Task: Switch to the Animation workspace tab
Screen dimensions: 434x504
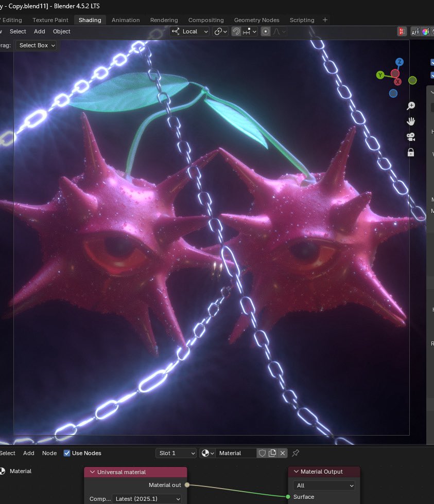Action: pos(126,20)
